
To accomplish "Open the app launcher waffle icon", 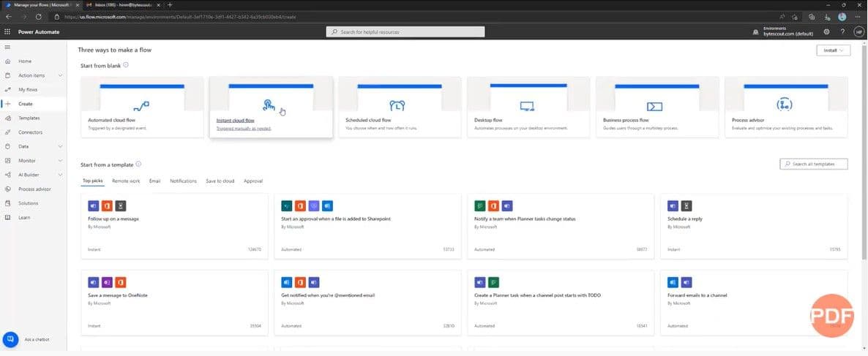I will 7,31.
